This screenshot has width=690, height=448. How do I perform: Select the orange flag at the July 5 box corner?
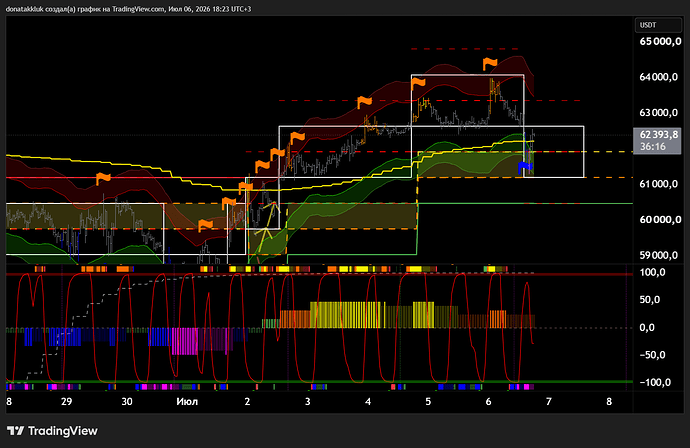418,82
